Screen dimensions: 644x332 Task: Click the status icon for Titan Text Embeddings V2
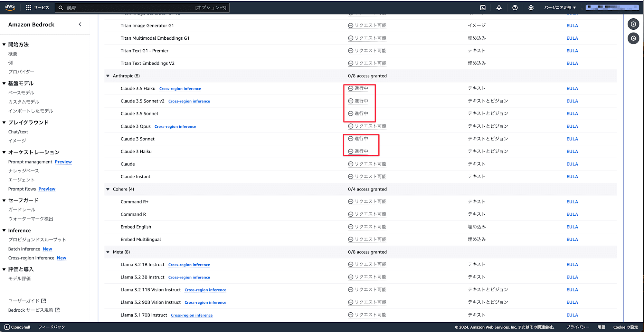coord(351,63)
